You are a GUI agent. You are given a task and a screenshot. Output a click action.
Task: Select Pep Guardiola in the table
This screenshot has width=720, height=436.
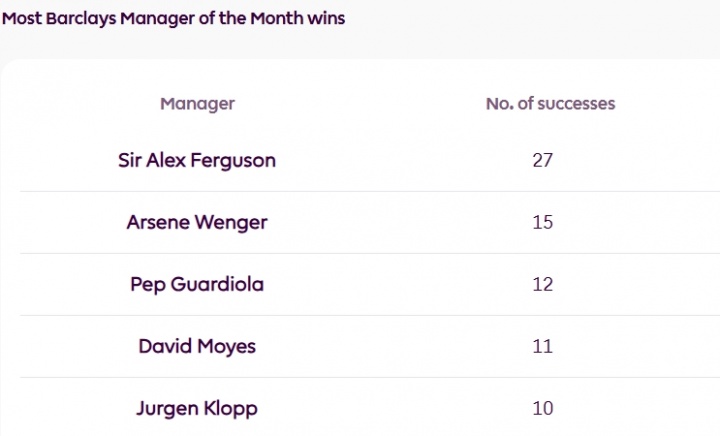tap(197, 284)
